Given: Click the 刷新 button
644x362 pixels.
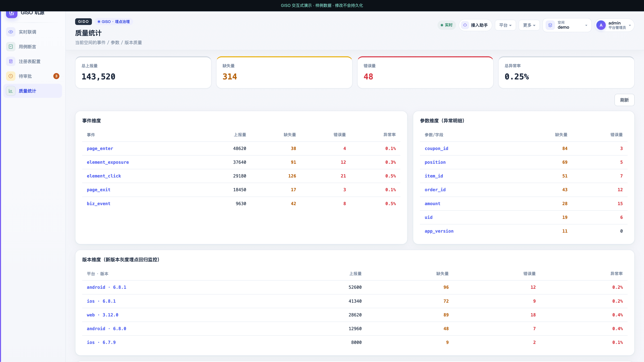Looking at the screenshot, I should [x=624, y=100].
